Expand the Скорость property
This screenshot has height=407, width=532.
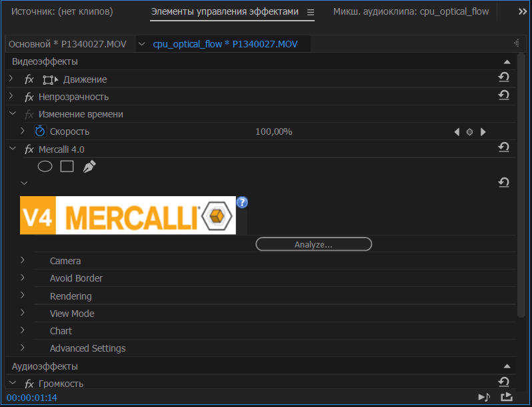pos(23,131)
